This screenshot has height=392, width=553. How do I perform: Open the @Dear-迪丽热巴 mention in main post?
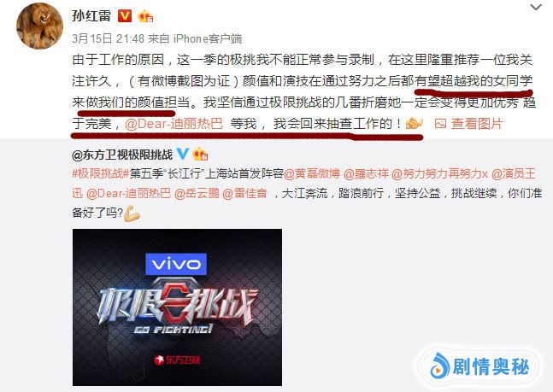click(x=174, y=124)
